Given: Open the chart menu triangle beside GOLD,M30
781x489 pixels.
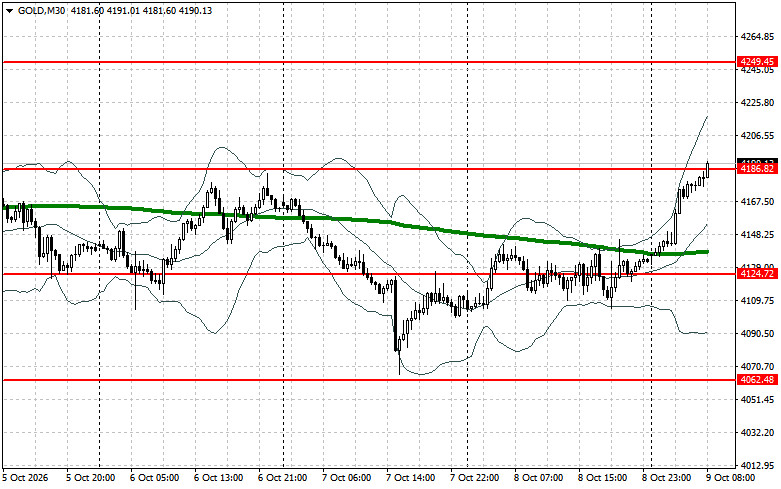Looking at the screenshot, I should point(9,11).
